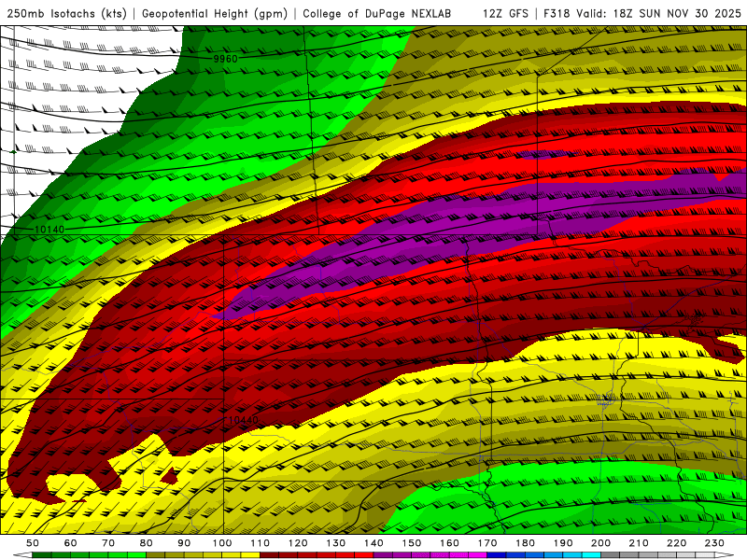
Task: Click the 100 label on the color scale
Action: (x=222, y=543)
